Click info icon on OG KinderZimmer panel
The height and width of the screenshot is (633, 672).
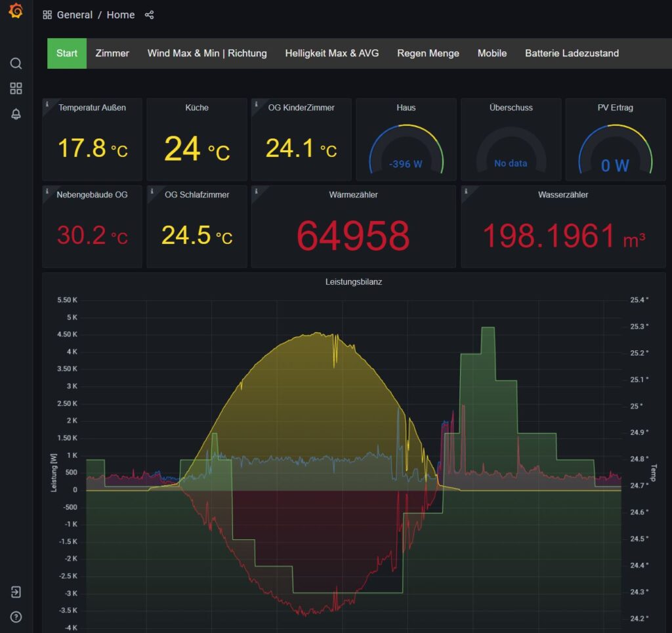point(257,104)
